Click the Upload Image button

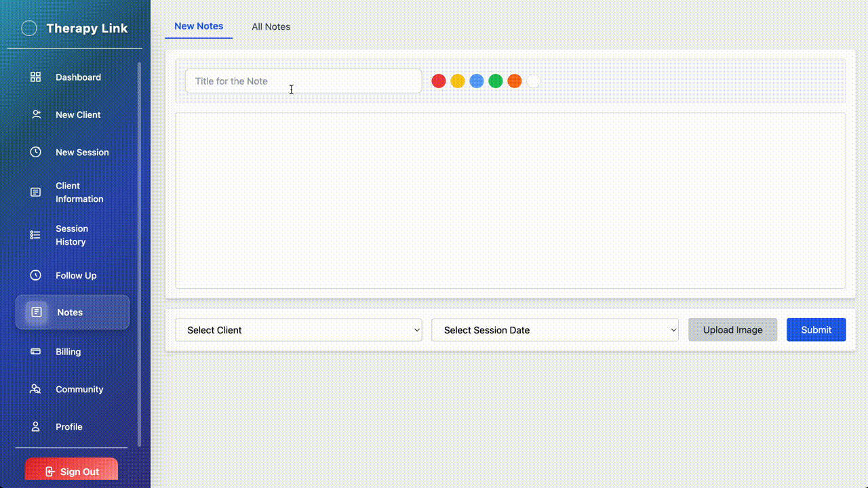click(x=732, y=329)
